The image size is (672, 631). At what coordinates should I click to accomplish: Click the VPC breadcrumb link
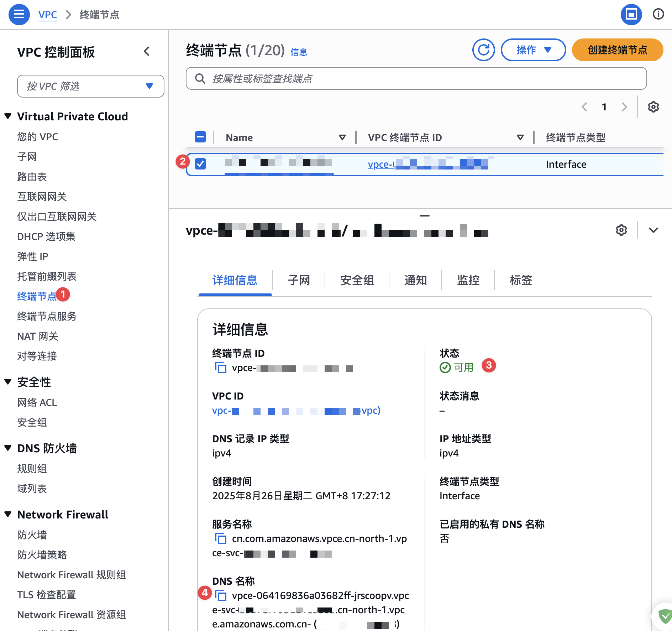point(48,15)
